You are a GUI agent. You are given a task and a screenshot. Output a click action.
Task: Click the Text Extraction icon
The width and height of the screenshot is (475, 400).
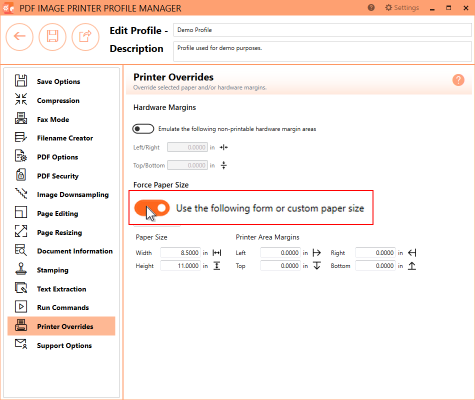[21, 288]
